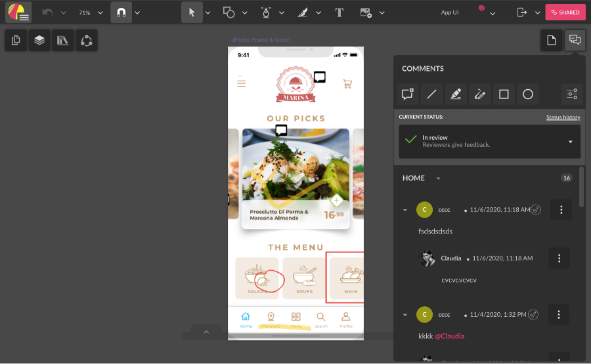Click the SHARED button

click(x=565, y=12)
